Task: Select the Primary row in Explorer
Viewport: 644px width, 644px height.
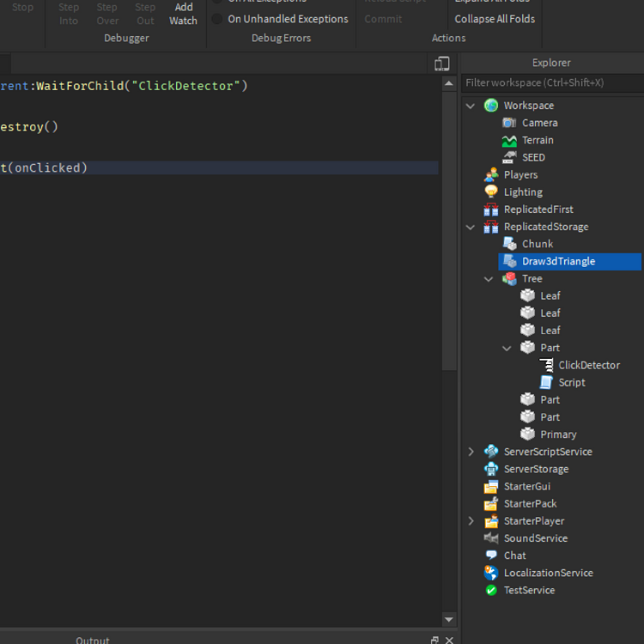Action: point(558,434)
